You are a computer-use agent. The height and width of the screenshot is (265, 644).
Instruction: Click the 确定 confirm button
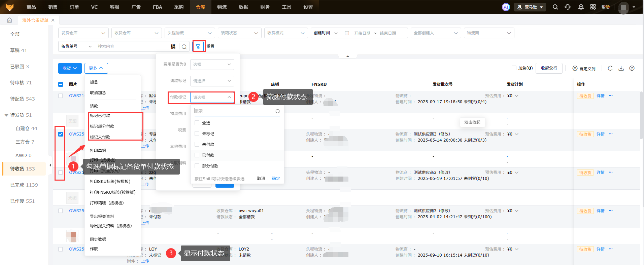coord(276,179)
